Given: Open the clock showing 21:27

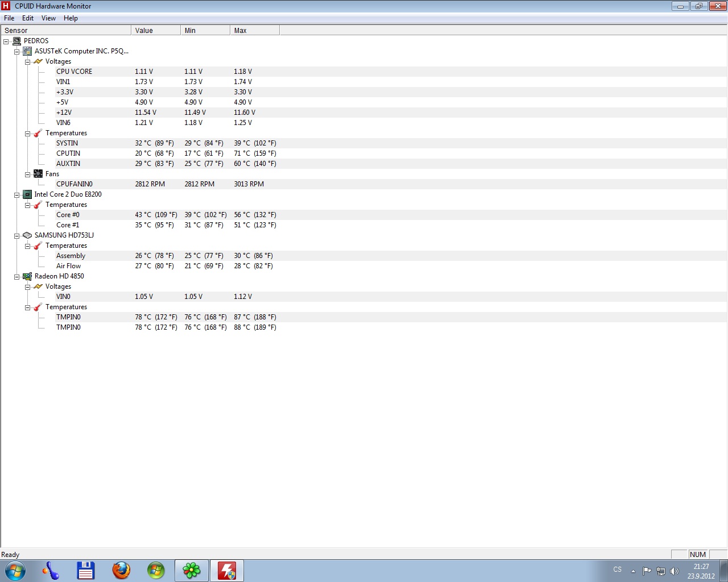Looking at the screenshot, I should (x=701, y=571).
